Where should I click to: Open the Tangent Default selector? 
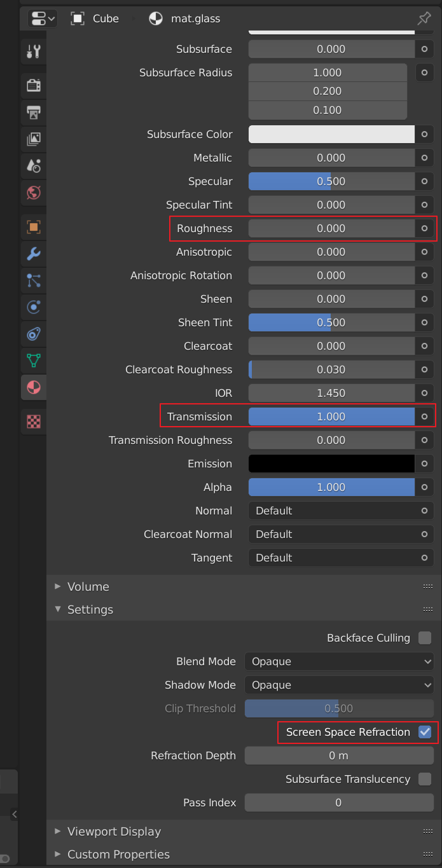[x=340, y=558]
